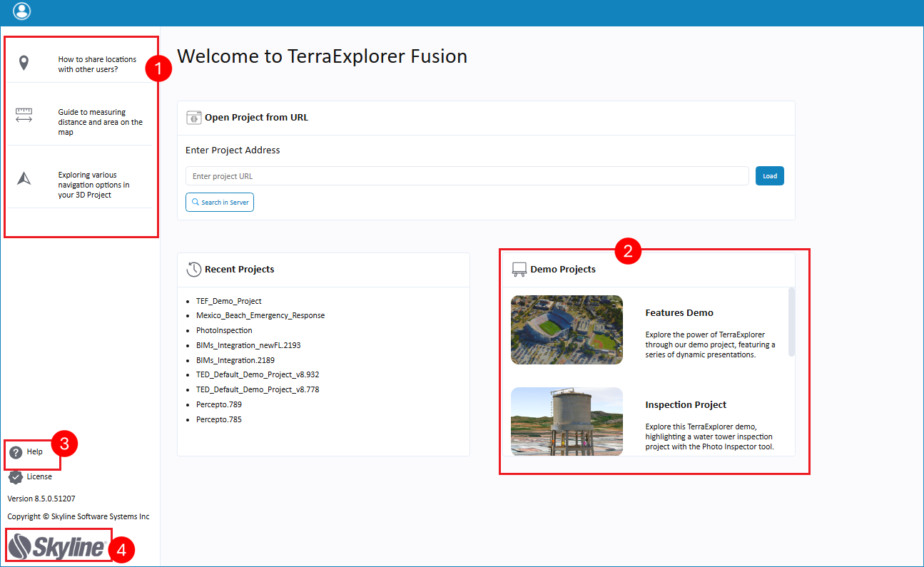Open 'Guide to measuring distance and area' article
This screenshot has width=924, height=567.
[101, 122]
